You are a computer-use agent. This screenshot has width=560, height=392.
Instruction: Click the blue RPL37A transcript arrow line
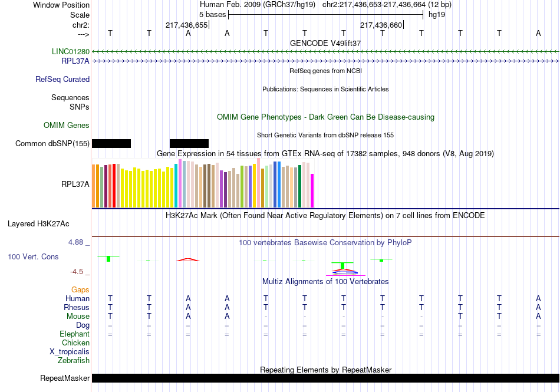pyautogui.click(x=325, y=61)
